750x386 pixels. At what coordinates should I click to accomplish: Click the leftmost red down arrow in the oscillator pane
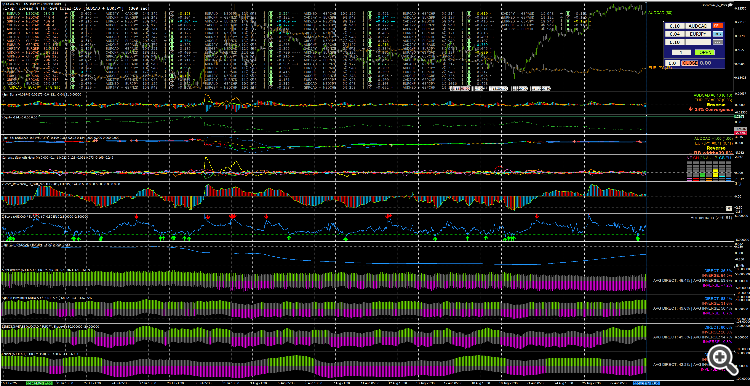[136, 217]
